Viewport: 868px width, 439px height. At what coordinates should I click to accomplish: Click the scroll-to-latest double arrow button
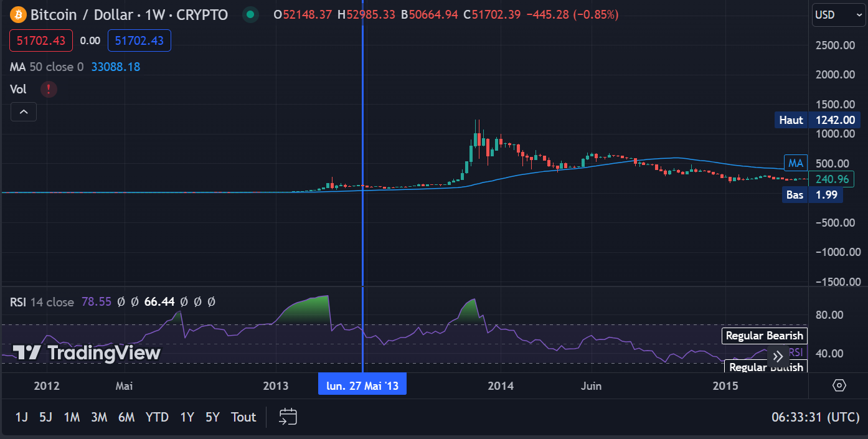point(777,357)
